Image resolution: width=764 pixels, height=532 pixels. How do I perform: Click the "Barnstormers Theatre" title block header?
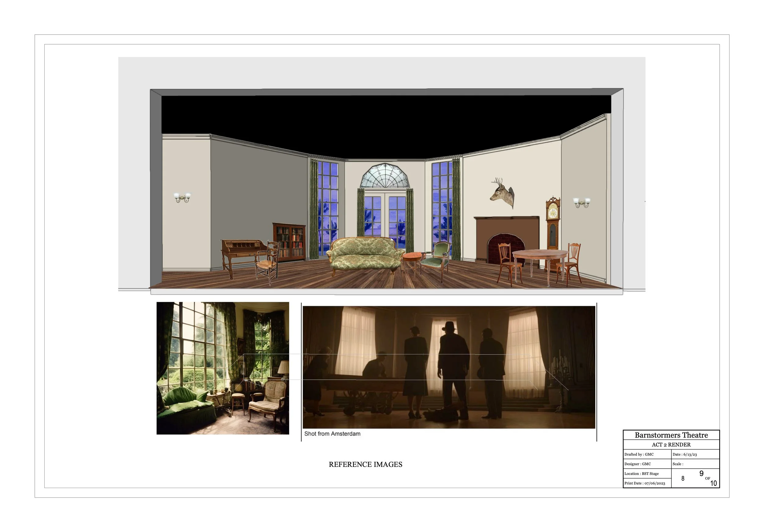671,435
